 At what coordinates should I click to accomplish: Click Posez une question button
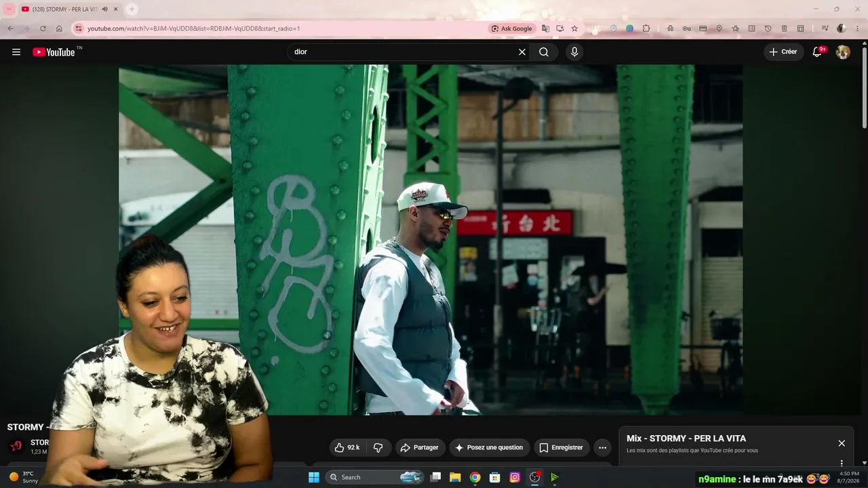pos(489,447)
